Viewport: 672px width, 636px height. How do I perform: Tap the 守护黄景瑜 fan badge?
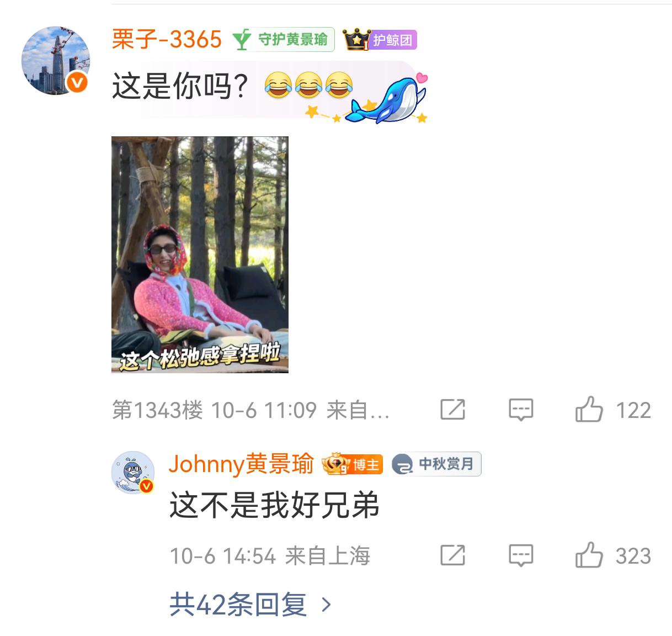pos(283,39)
